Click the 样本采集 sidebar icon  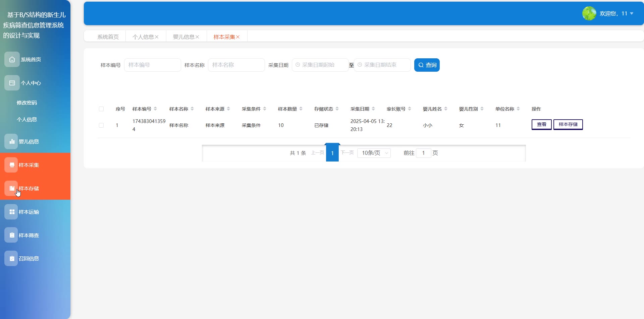pos(11,165)
